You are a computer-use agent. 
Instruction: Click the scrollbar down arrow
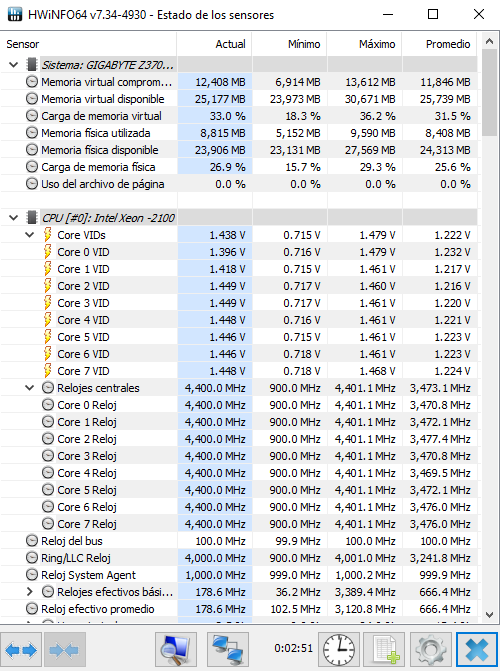pos(490,615)
